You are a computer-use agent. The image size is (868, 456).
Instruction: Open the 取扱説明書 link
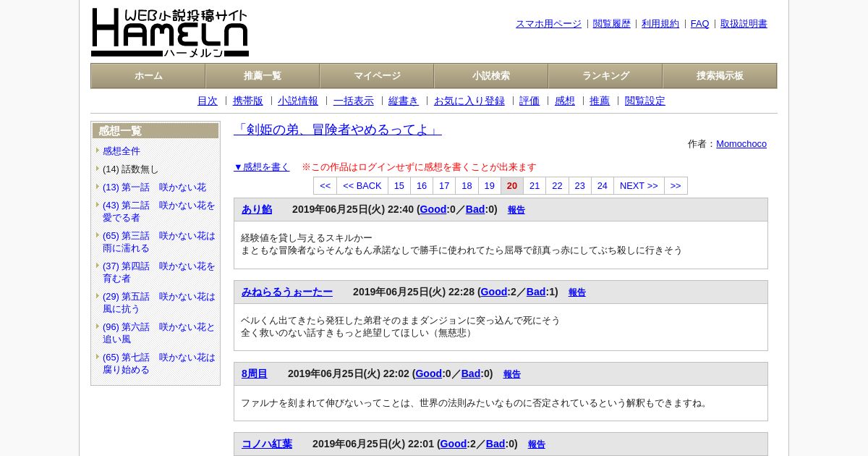pyautogui.click(x=744, y=24)
